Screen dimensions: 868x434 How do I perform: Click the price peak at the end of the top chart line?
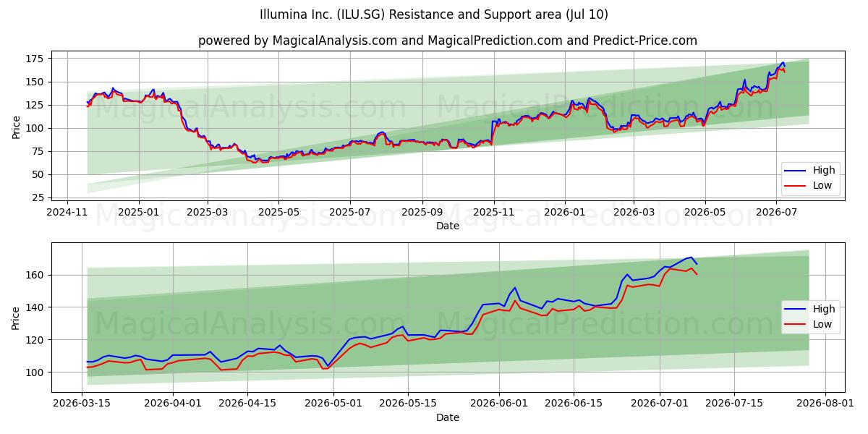783,63
